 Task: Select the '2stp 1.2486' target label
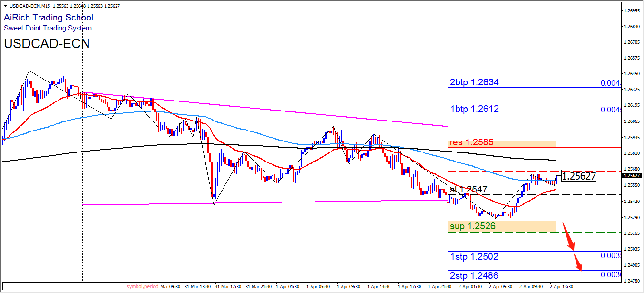(x=474, y=276)
